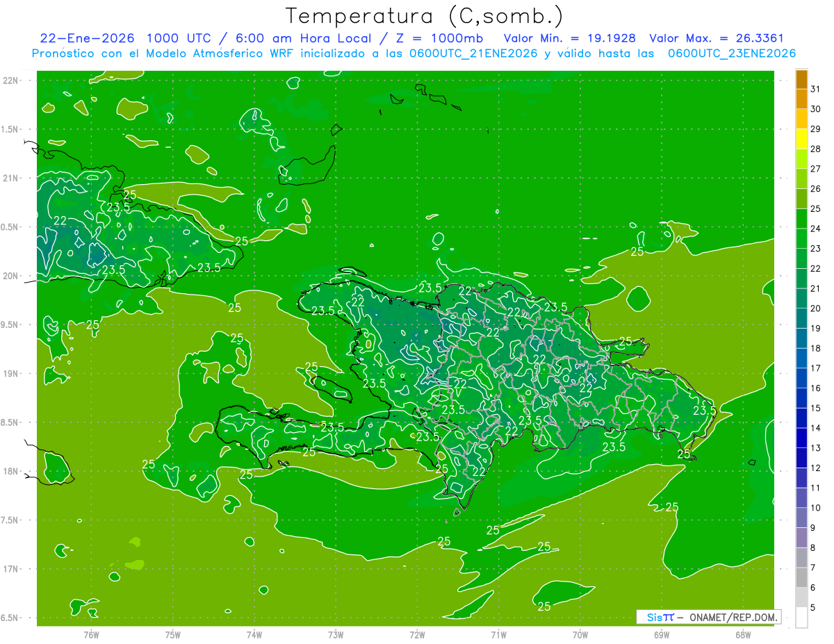834x644 pixels.
Task: Click the "Valor Min. = 19.1928" text
Action: click(x=569, y=39)
